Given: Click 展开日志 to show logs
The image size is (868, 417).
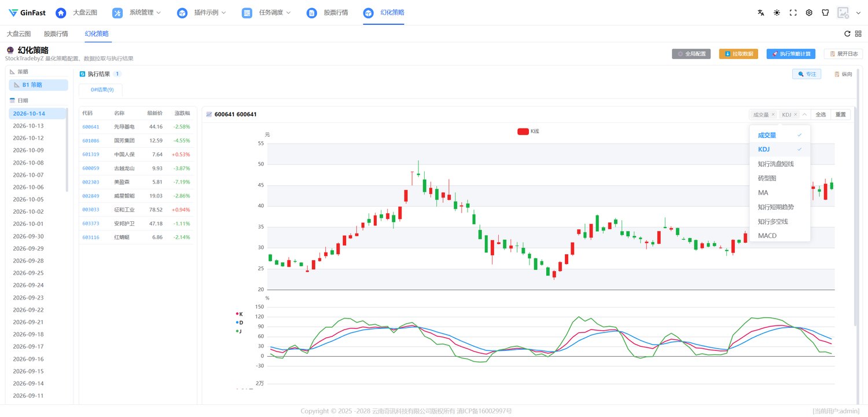Looking at the screenshot, I should click(x=843, y=54).
